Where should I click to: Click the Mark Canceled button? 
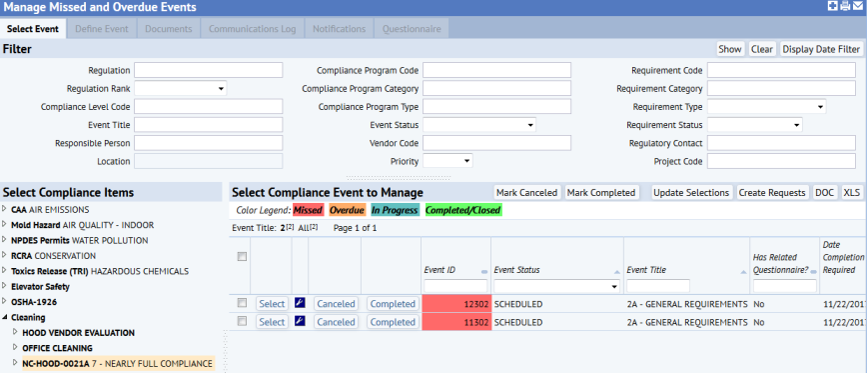tap(526, 192)
